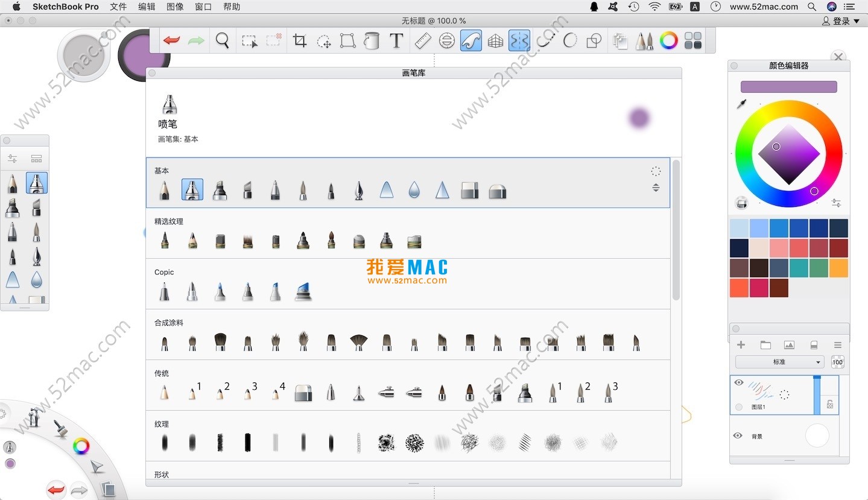Open the Apple menu

pyautogui.click(x=16, y=7)
